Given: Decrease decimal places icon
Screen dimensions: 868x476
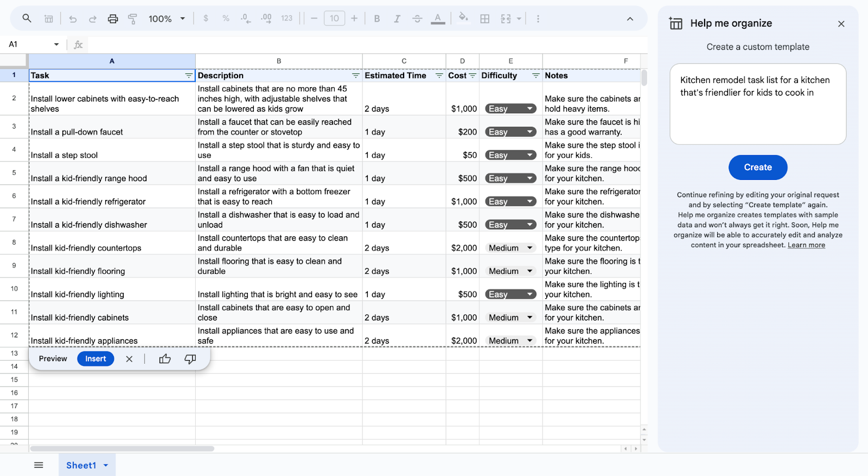Looking at the screenshot, I should [246, 18].
